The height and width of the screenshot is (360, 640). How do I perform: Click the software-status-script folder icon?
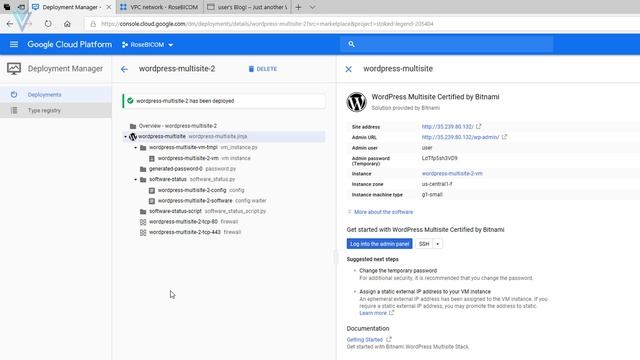coord(143,211)
